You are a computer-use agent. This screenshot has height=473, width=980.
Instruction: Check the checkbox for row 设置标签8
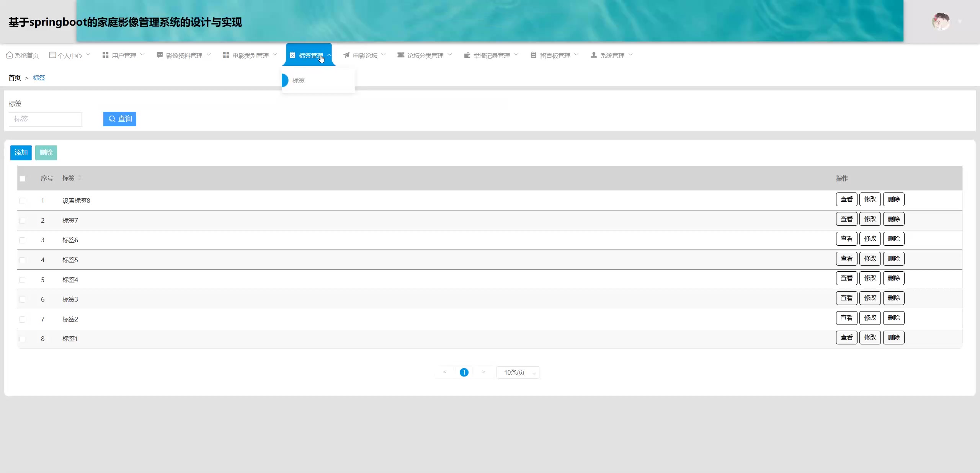[x=23, y=201]
